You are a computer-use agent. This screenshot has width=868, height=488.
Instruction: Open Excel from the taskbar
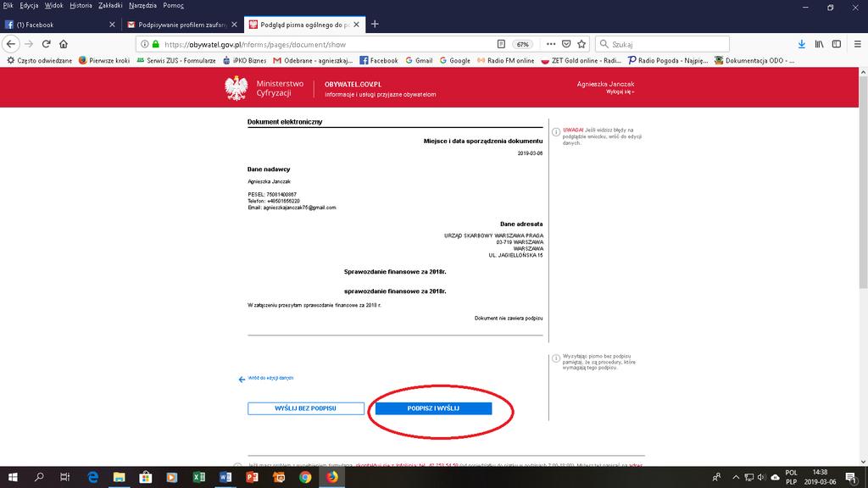[198, 477]
